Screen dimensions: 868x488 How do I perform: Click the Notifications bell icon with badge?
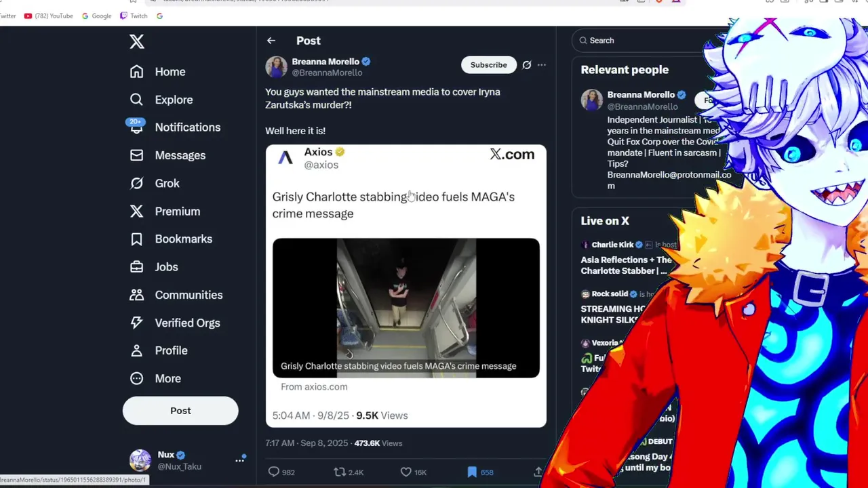[x=136, y=126]
